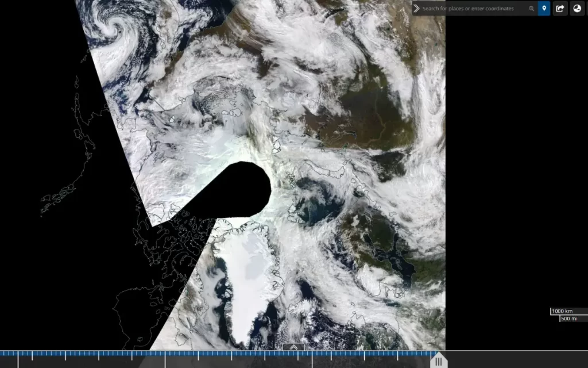Open the share link toolbar icon

tap(560, 8)
